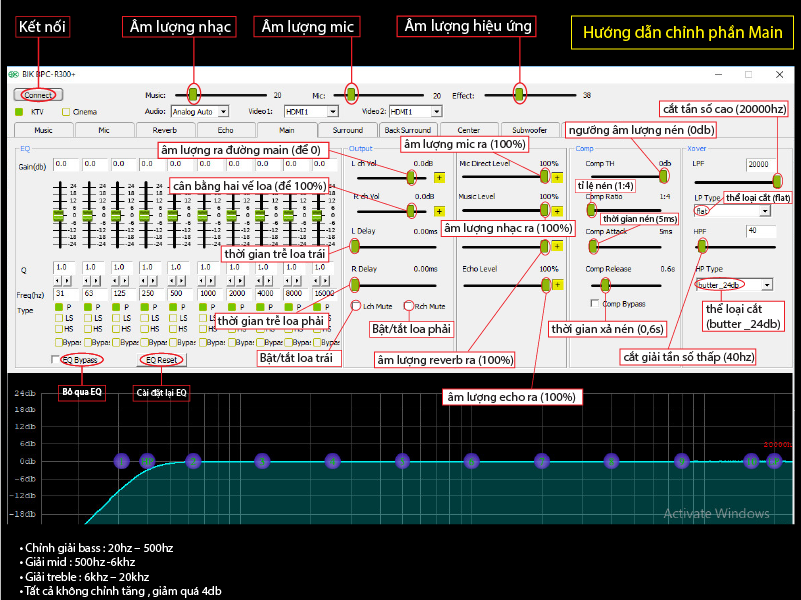Click the Effect volume slider handle

[519, 94]
